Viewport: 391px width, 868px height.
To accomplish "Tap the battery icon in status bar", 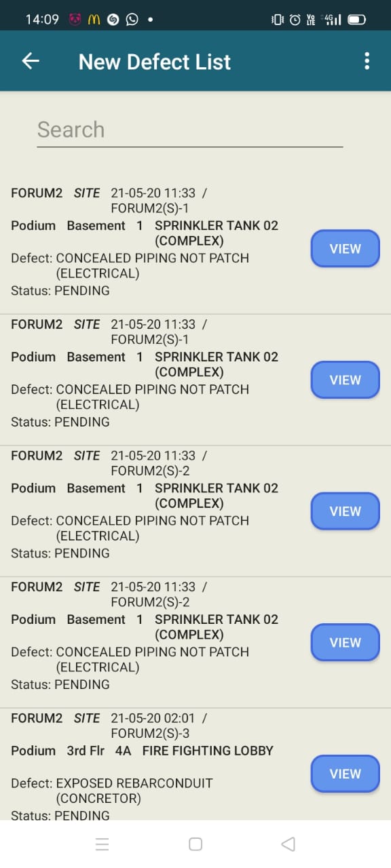I will pyautogui.click(x=357, y=20).
